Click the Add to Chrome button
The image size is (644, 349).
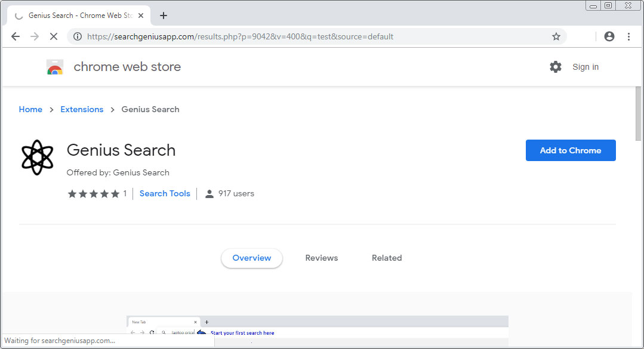point(570,150)
